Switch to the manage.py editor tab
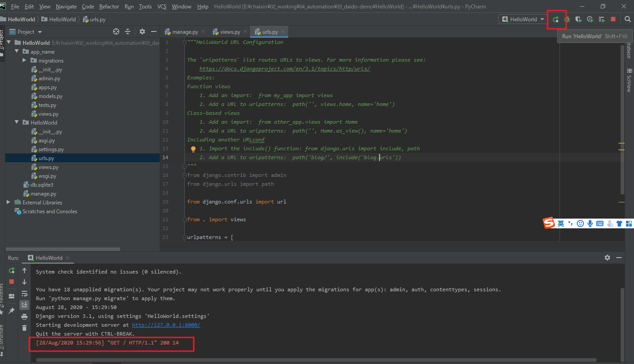634x364 pixels. [x=185, y=32]
